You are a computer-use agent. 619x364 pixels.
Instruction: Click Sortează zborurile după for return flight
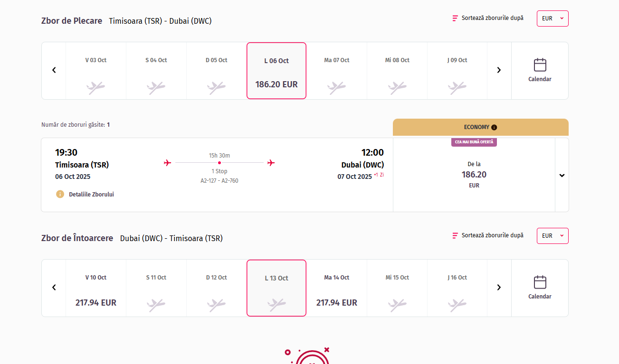tap(492, 235)
